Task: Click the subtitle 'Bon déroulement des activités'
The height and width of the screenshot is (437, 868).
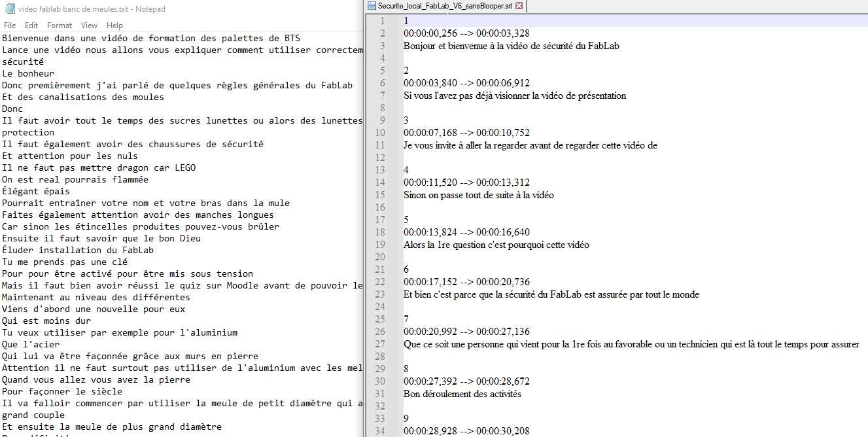Action: (x=462, y=394)
